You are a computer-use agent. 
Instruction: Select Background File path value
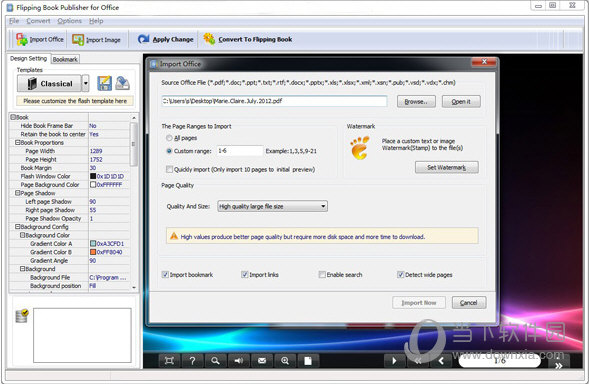tap(109, 277)
